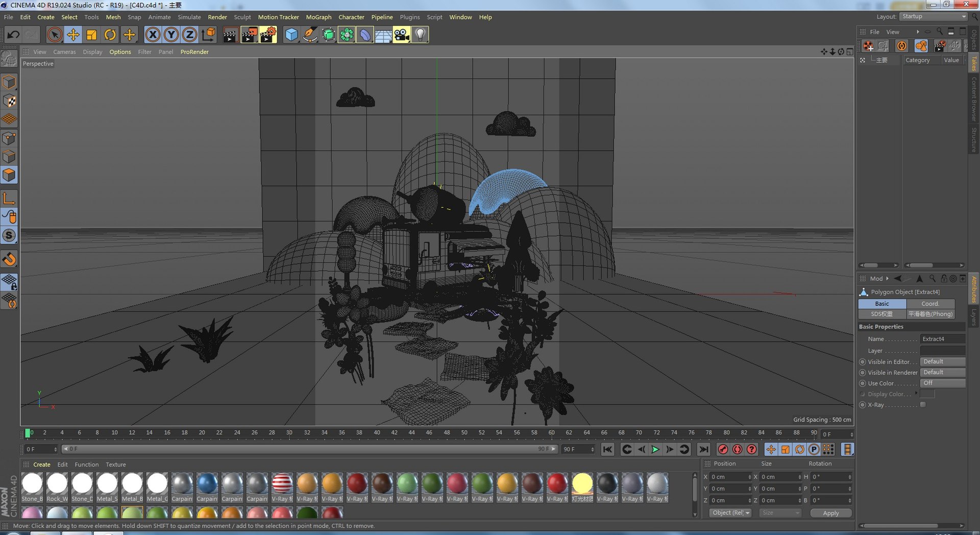Add a Light object

[420, 35]
